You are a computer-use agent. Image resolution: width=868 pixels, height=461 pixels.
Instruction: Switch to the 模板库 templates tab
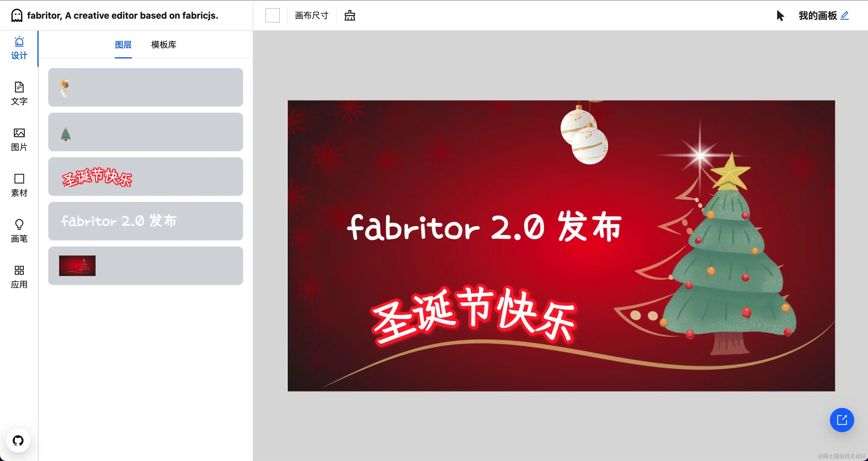(x=163, y=45)
